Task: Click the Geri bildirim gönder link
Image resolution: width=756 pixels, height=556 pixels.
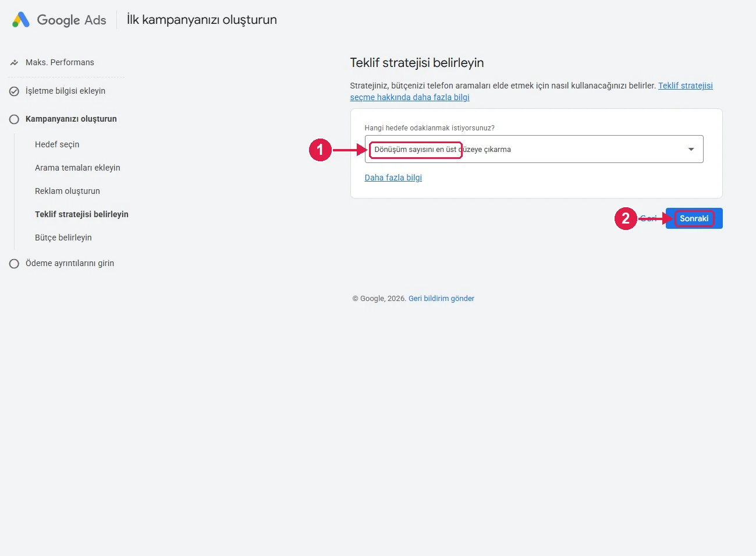Action: (441, 299)
